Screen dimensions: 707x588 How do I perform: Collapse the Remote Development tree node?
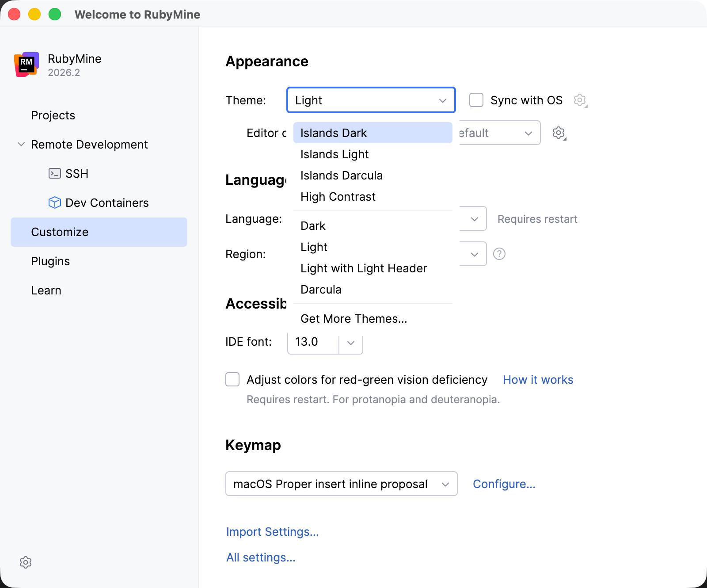point(21,144)
